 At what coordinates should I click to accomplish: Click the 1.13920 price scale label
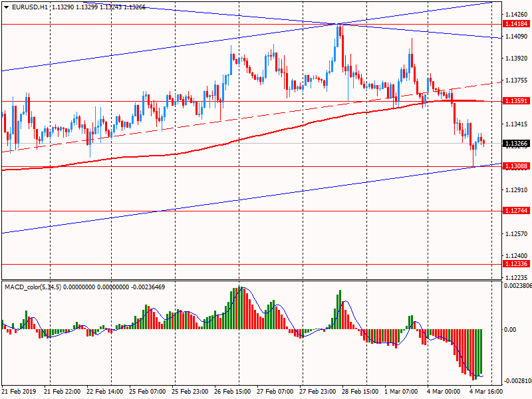point(516,58)
